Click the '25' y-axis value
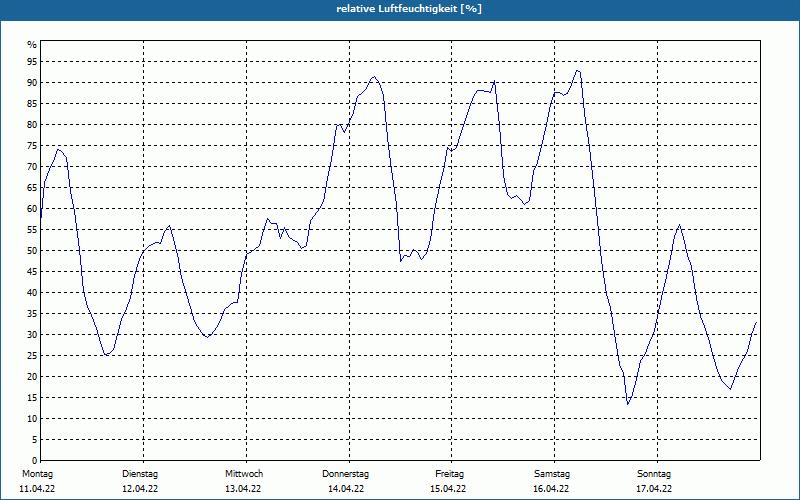Screen dimensions: 800x500 (32, 356)
